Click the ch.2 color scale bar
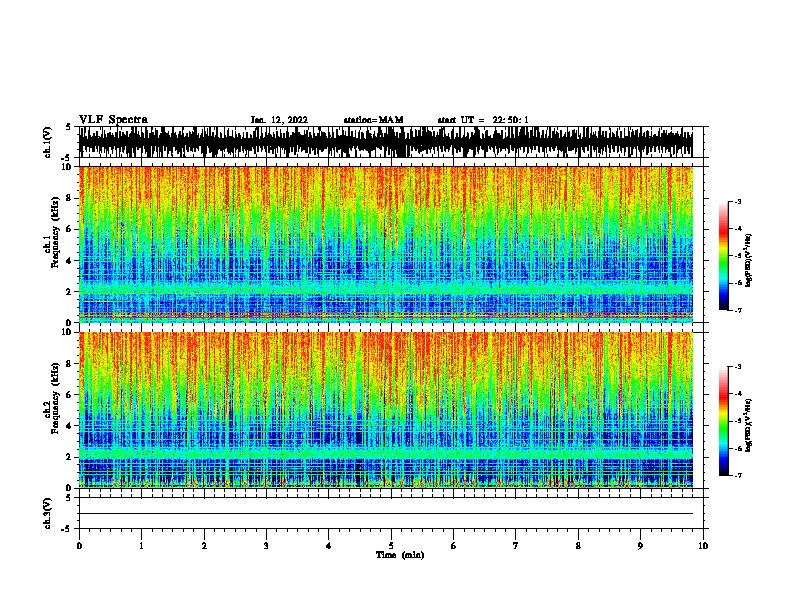The height and width of the screenshot is (612, 792). point(724,421)
